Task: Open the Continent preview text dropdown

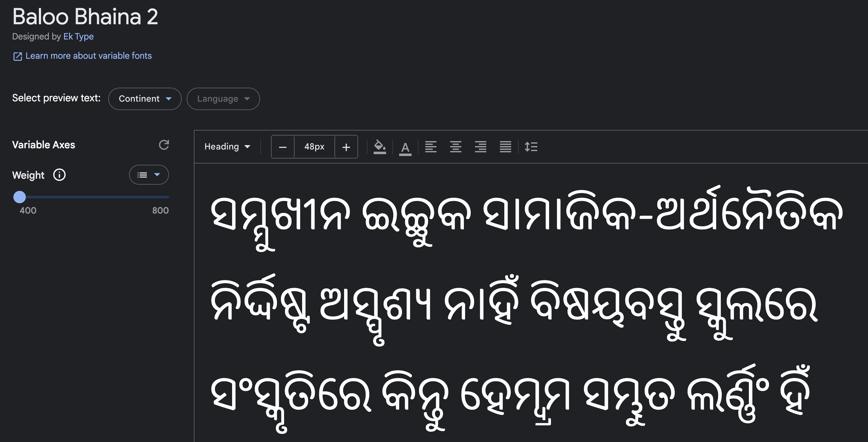Action: (145, 99)
